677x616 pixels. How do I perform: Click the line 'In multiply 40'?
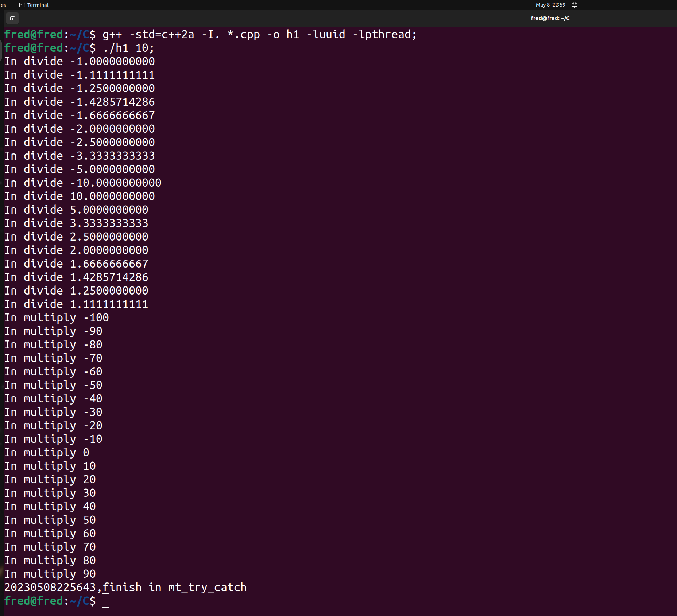[x=50, y=506]
